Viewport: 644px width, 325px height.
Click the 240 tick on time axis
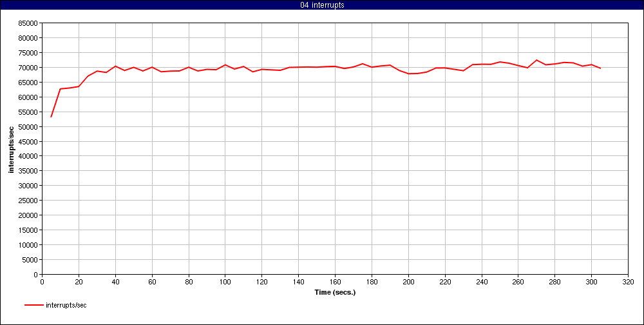481,282
